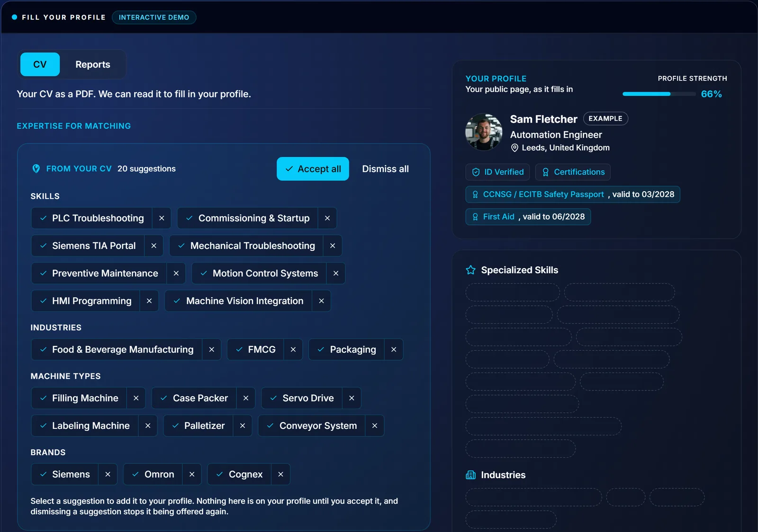This screenshot has width=758, height=532.
Task: Select the First Aid certification
Action: [528, 217]
